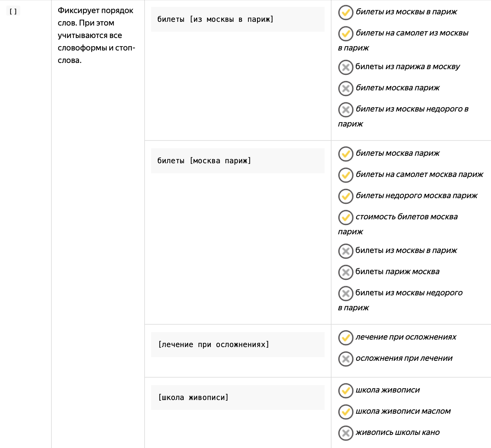
Task: Click cross icon beside 'билеты из москвы в париж'
Action: click(x=346, y=251)
